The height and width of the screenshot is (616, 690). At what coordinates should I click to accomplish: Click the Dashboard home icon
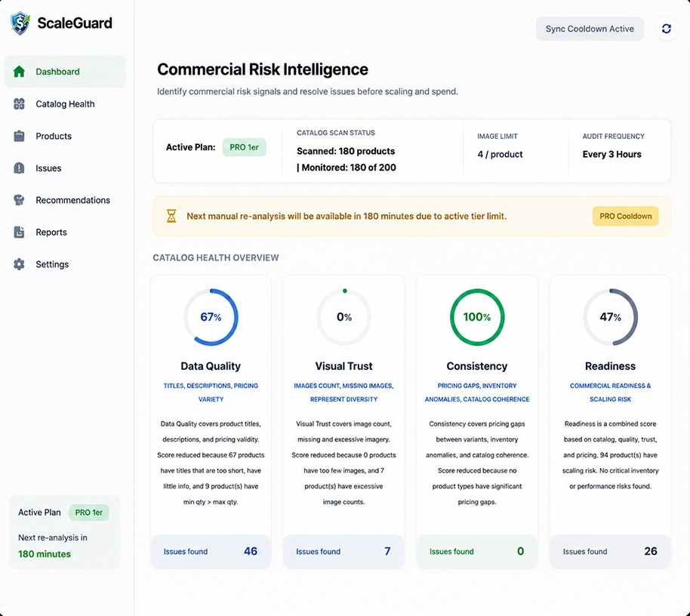[x=19, y=71]
